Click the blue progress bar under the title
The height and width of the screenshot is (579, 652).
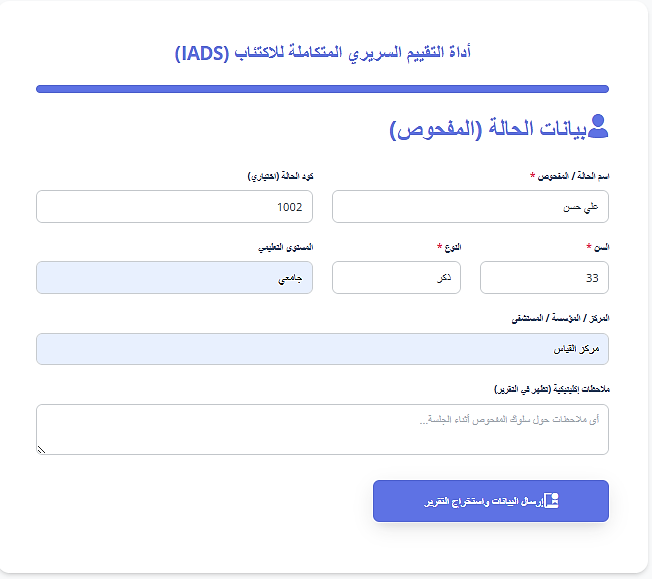click(322, 89)
